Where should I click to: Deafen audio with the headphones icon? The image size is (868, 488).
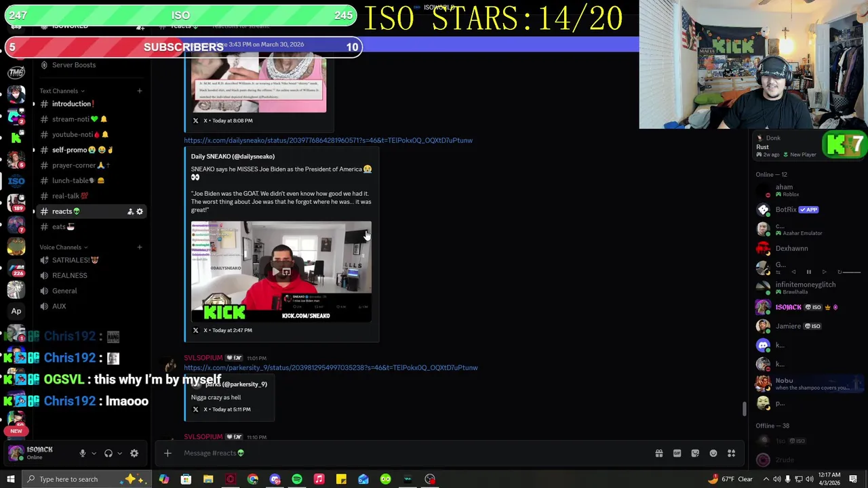[x=108, y=453]
